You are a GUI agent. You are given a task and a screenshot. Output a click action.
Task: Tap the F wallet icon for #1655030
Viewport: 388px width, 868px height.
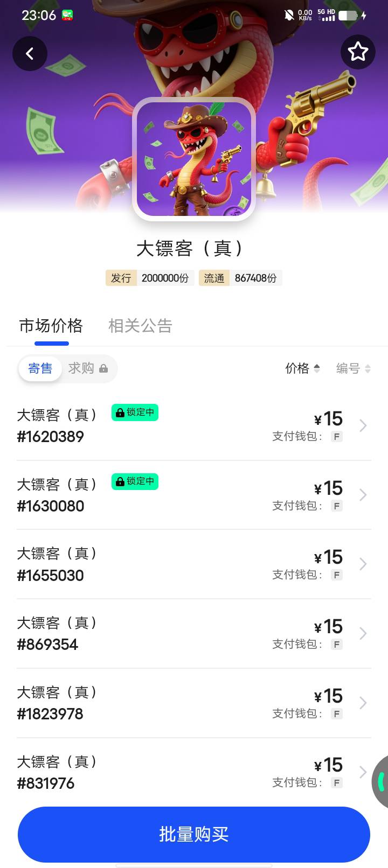click(337, 575)
